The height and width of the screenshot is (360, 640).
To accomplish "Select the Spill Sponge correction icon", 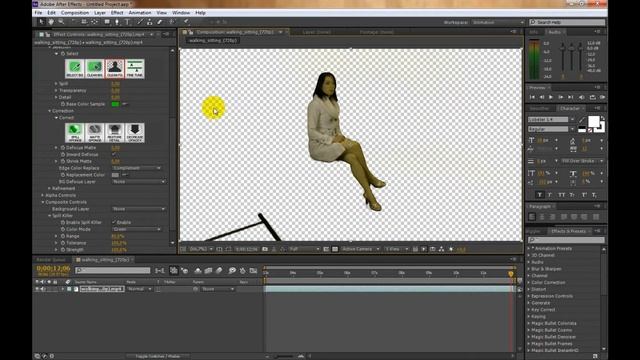I will (x=75, y=133).
